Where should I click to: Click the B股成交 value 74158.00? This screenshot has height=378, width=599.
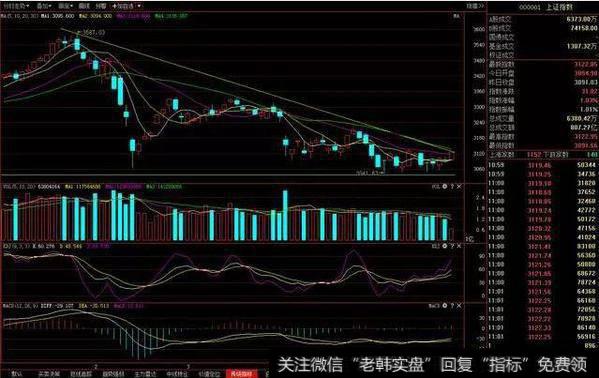[x=584, y=28]
